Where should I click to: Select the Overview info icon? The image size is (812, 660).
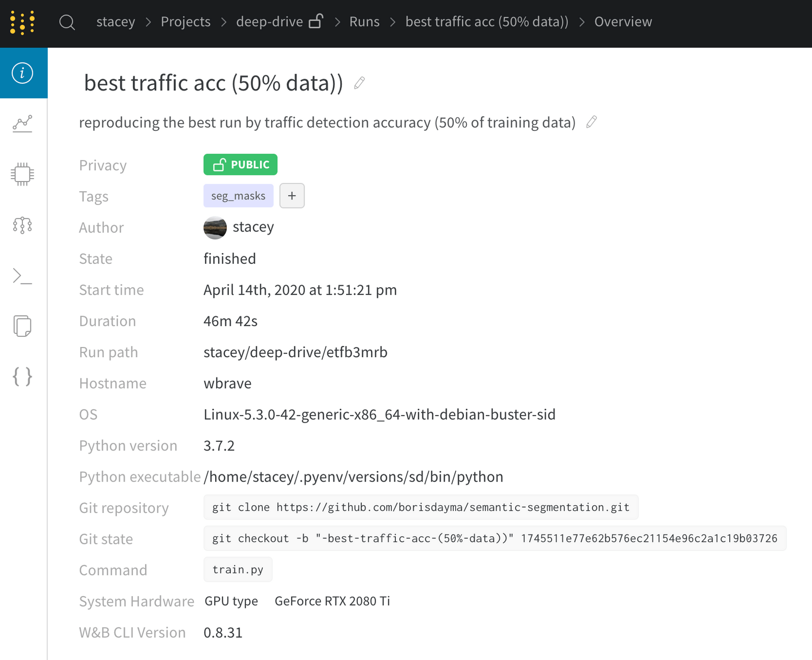pos(22,73)
